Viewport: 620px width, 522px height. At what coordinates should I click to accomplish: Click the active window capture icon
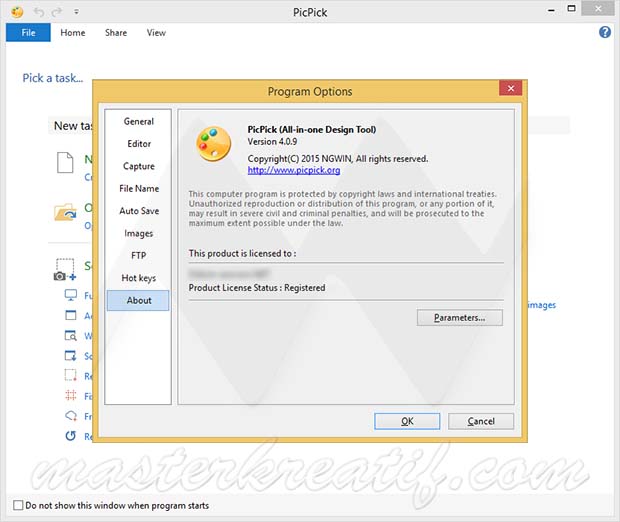(x=70, y=315)
